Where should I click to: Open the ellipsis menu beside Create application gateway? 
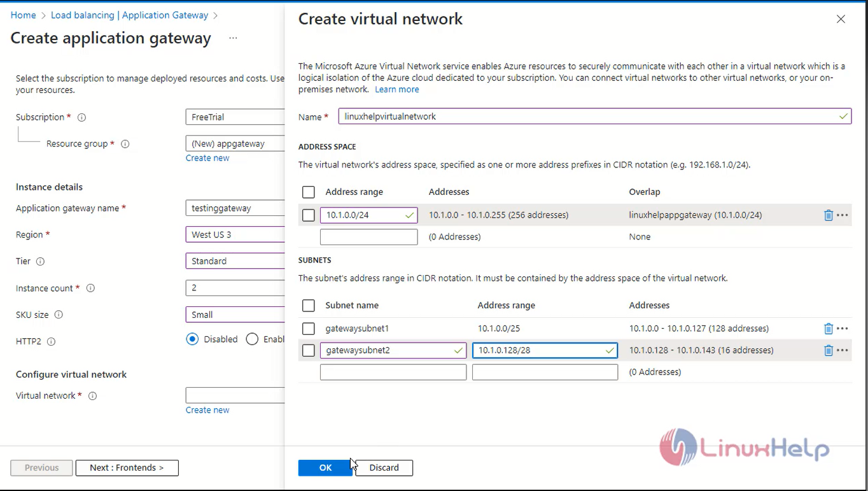(233, 38)
